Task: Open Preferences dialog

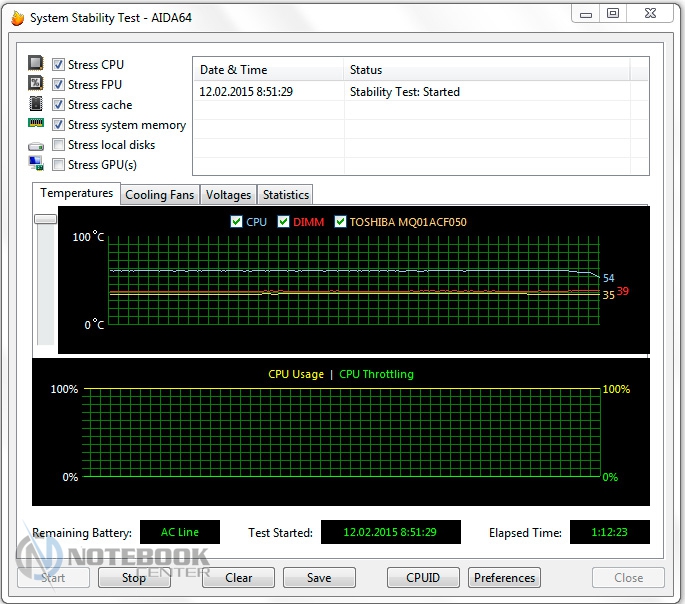Action: click(504, 578)
